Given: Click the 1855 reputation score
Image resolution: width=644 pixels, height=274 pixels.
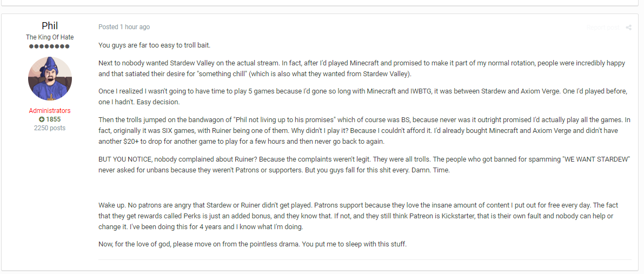Looking at the screenshot, I should point(53,119).
